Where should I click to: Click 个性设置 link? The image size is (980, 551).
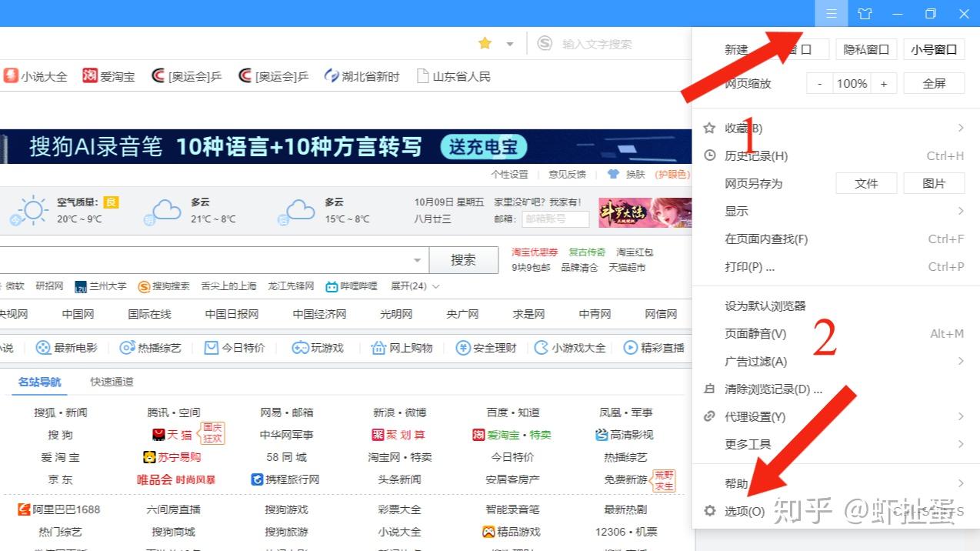click(510, 175)
